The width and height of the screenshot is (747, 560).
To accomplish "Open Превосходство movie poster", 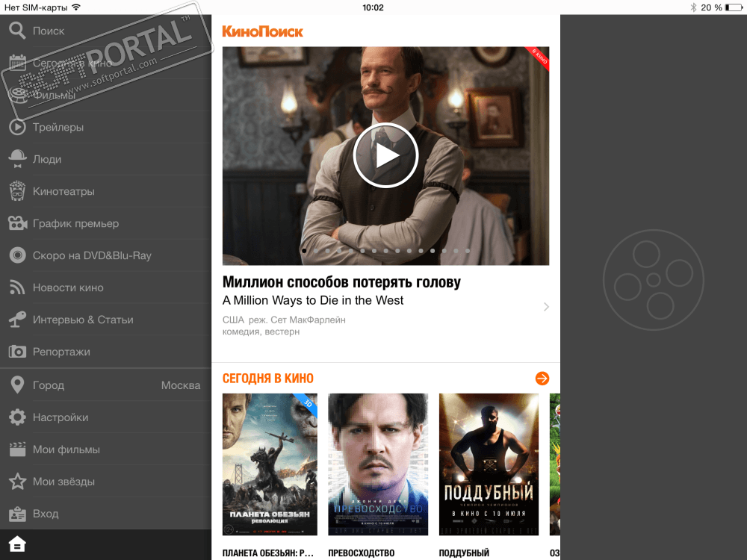I will pos(378,464).
